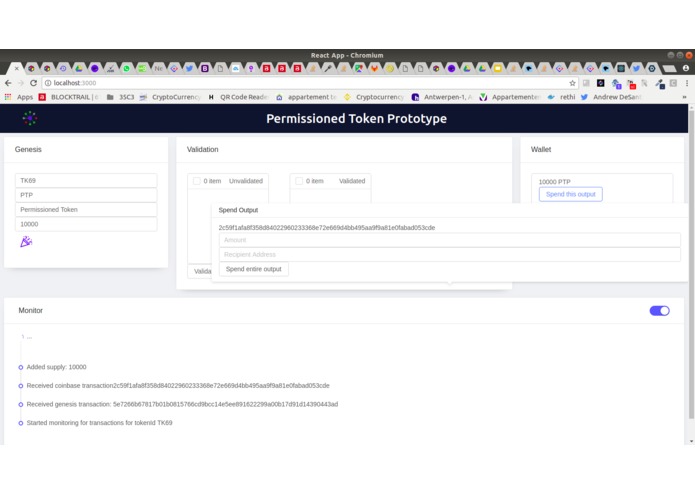Switch to the Bootstrap B tab
Viewport: 695px width, 494px height.
[x=204, y=68]
